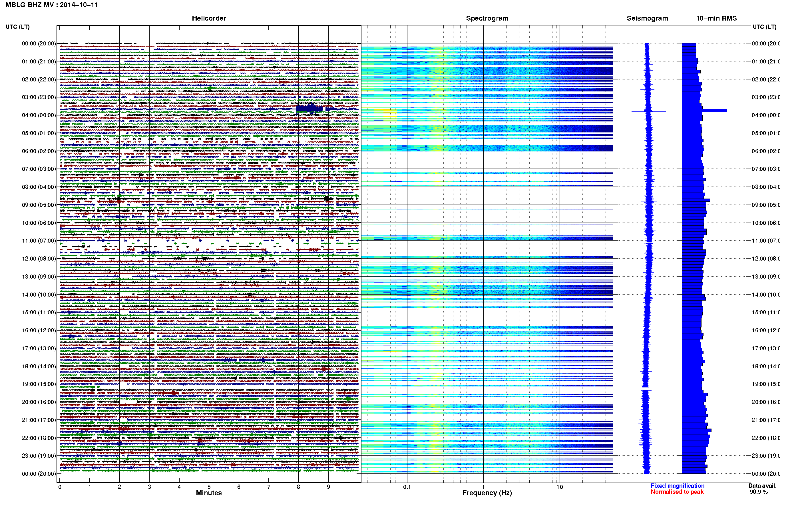Click the '02:00 (22:00)' time label on left
The image size is (812, 508).
pos(39,79)
